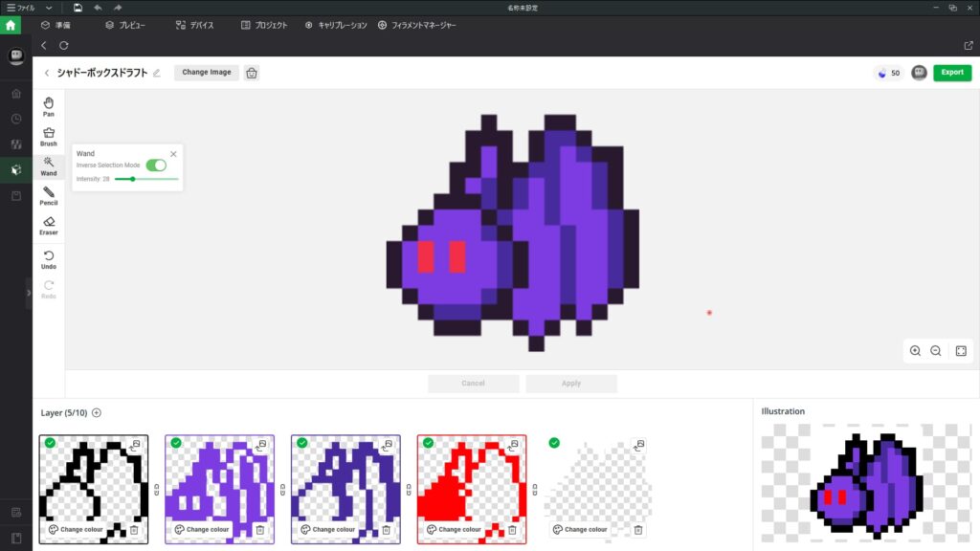980x551 pixels.
Task: Replace image on dark indigo layer
Action: pos(388,446)
